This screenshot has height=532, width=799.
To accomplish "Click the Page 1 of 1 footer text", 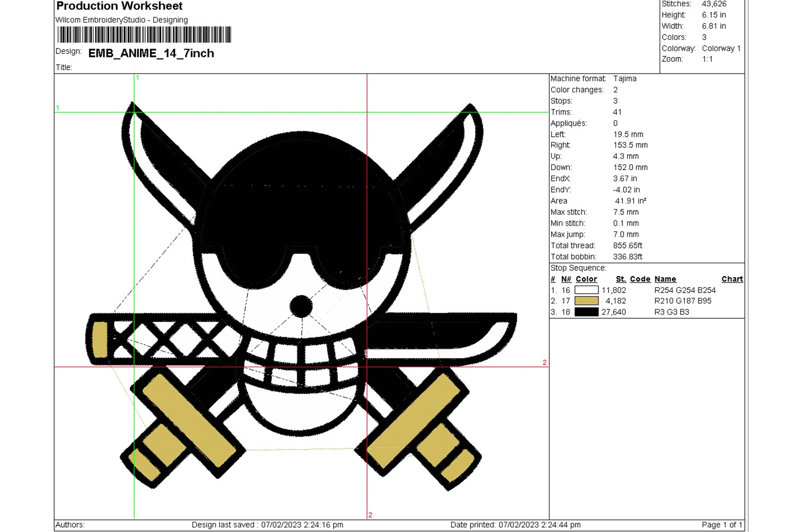I will point(722,525).
